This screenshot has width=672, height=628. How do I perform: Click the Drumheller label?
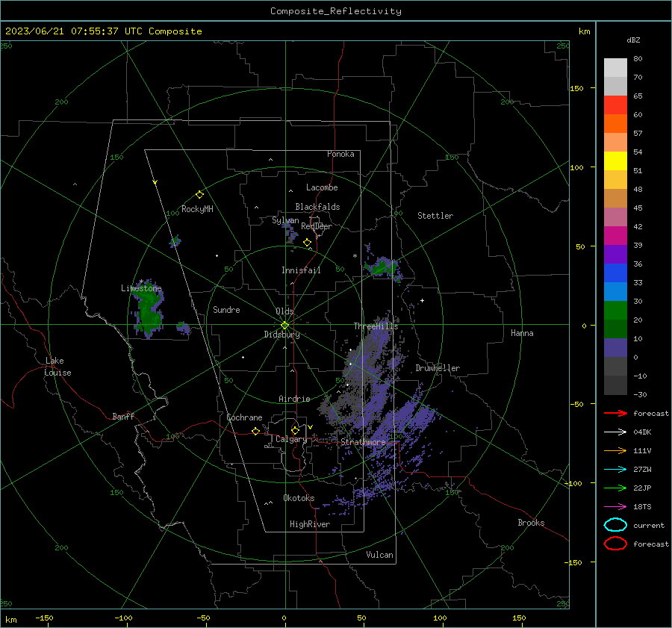(438, 368)
